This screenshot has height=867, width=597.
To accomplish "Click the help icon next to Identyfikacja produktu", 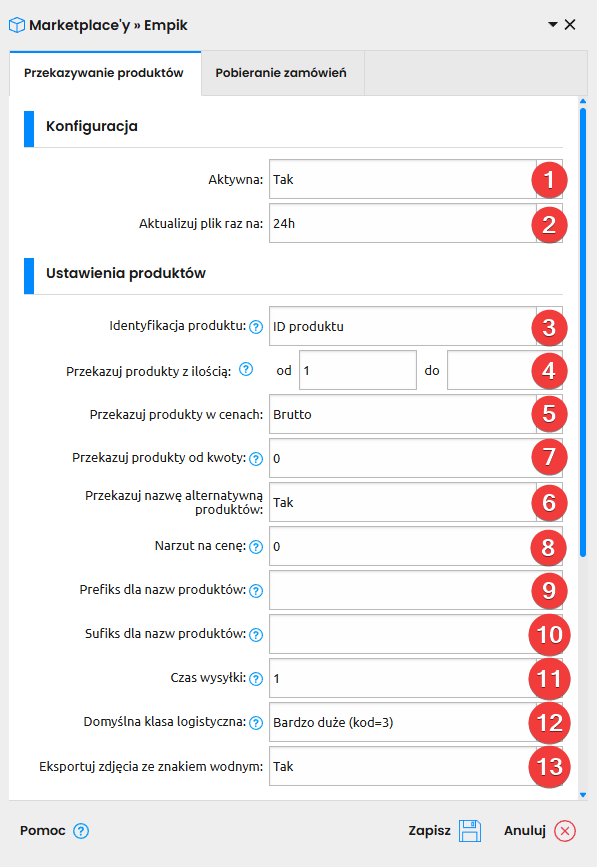I will pyautogui.click(x=255, y=327).
